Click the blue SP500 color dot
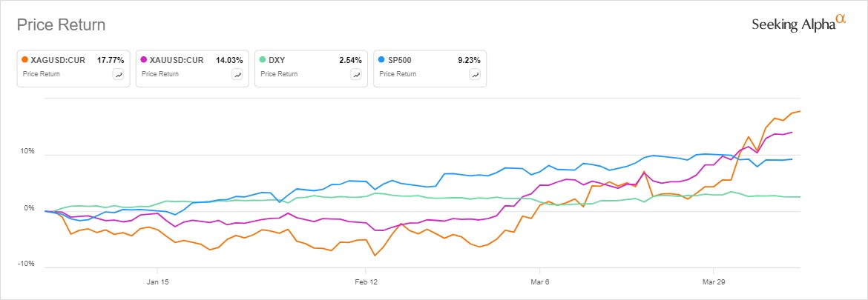The height and width of the screenshot is (300, 868). [381, 59]
